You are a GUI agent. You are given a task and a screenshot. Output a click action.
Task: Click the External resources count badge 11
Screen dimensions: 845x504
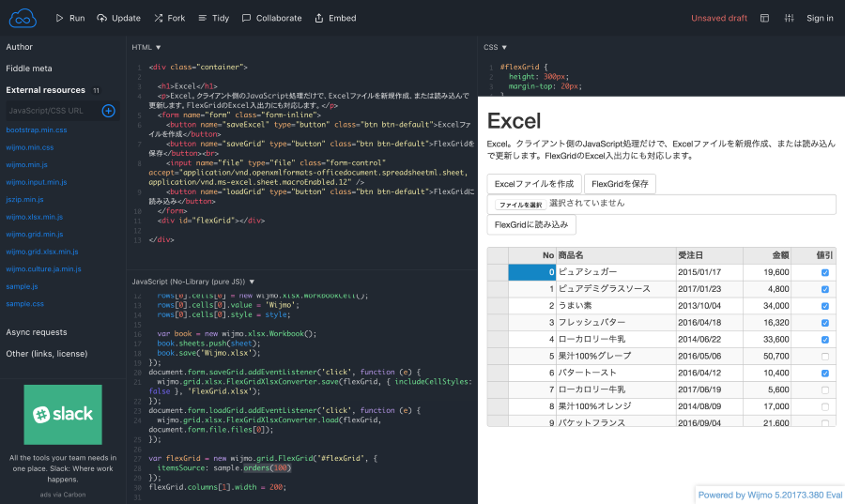click(x=96, y=90)
